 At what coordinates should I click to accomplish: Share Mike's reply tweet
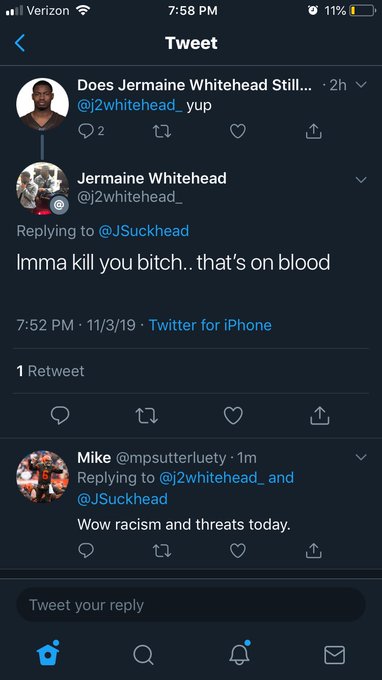point(313,550)
